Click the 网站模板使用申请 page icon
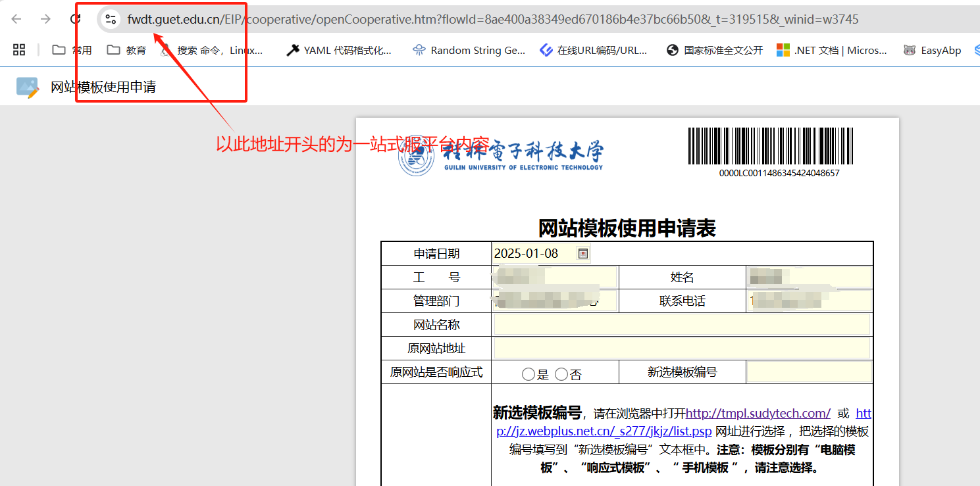 [28, 87]
